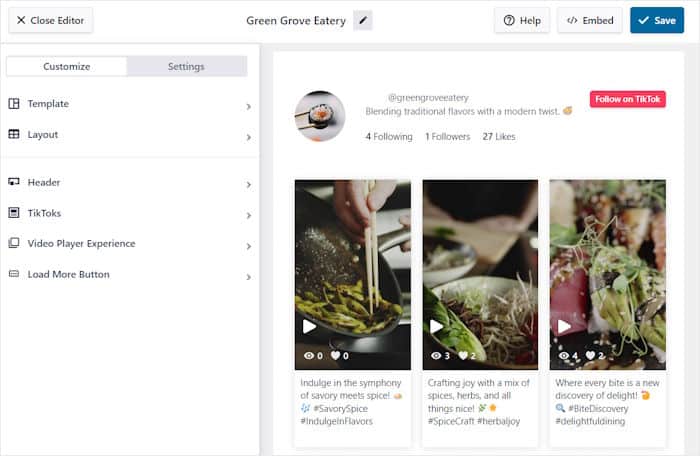
Task: Play the noodle salad bowl video
Action: [x=436, y=326]
